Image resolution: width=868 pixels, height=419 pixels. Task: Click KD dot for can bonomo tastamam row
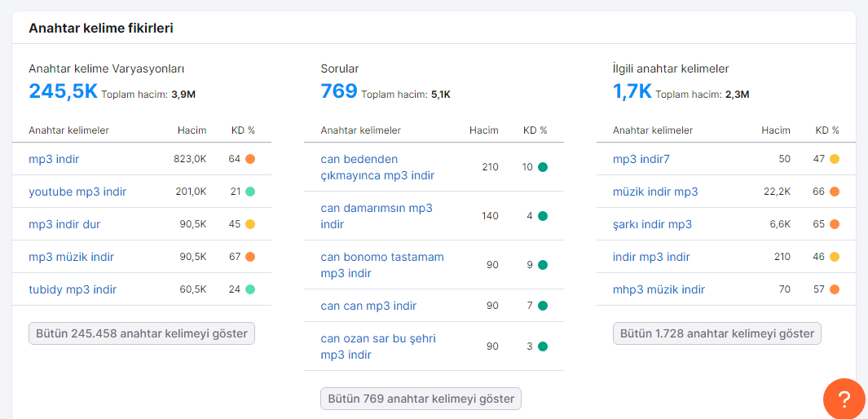tap(543, 265)
